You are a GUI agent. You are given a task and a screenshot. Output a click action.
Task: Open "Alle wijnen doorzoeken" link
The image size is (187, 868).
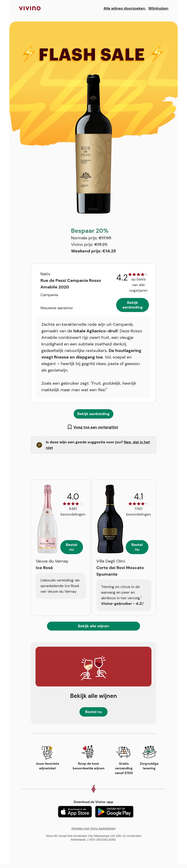tap(124, 8)
